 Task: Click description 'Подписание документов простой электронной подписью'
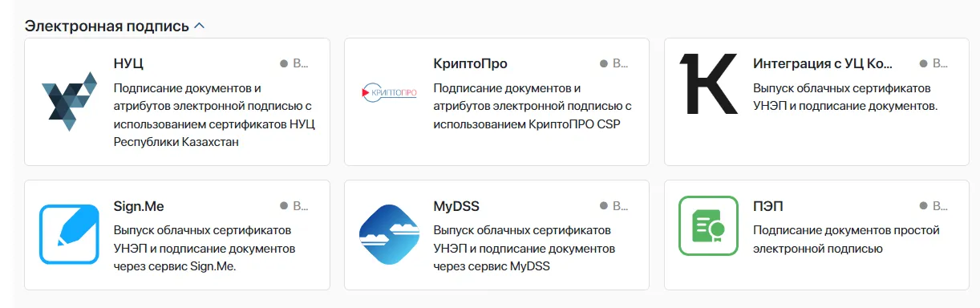point(846,239)
